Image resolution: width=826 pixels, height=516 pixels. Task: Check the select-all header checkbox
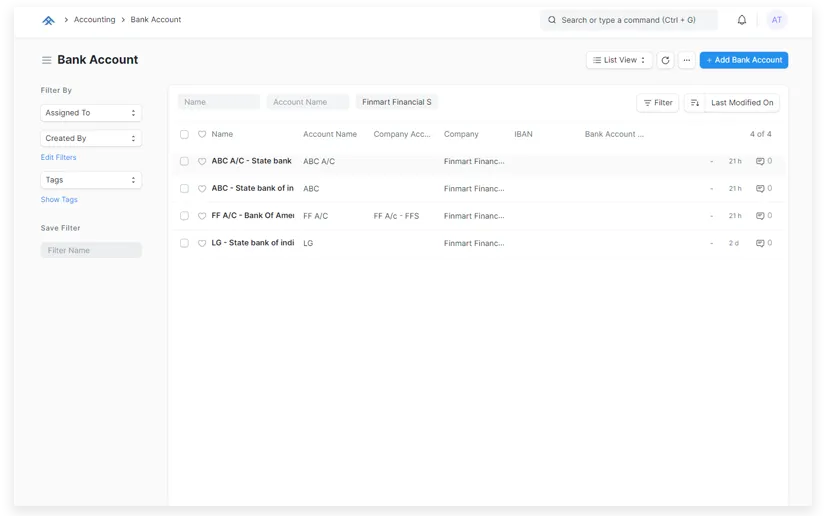(184, 134)
